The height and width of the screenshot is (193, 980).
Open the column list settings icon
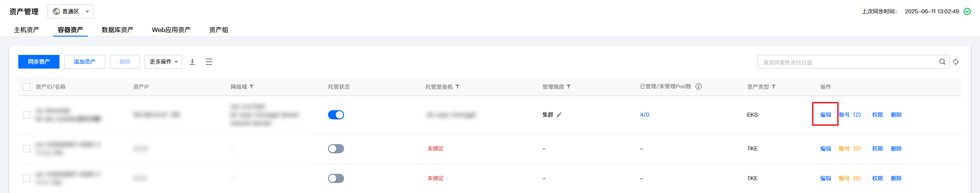[x=209, y=62]
